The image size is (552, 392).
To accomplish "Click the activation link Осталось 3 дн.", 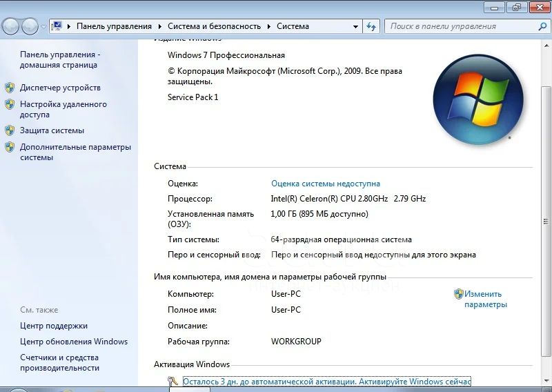I will pyautogui.click(x=326, y=382).
